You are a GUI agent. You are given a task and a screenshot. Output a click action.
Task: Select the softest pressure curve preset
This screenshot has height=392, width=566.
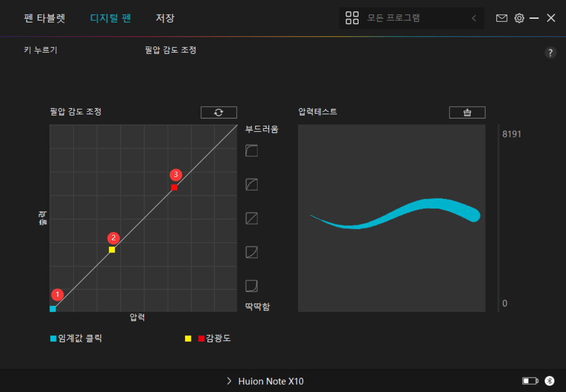click(251, 151)
